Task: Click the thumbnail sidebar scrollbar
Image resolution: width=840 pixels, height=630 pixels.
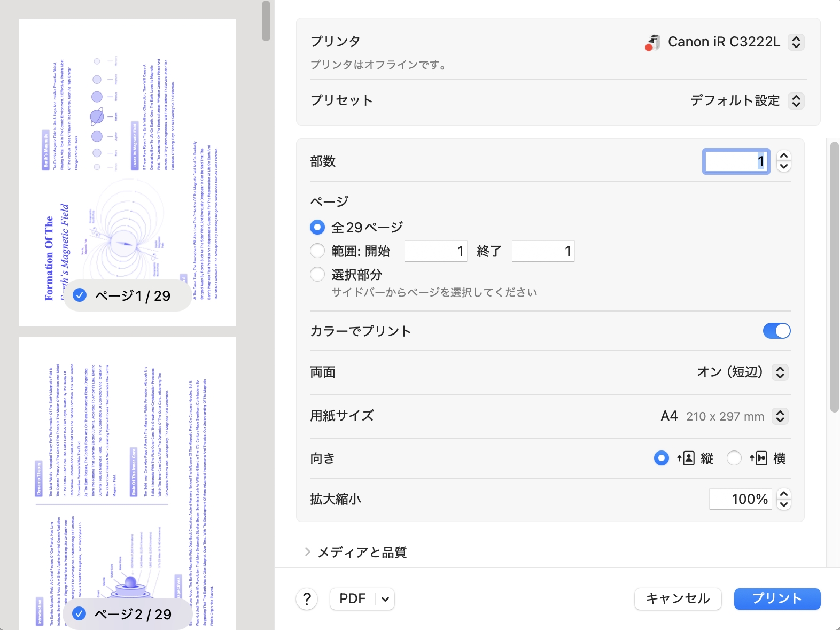Action: (x=266, y=21)
